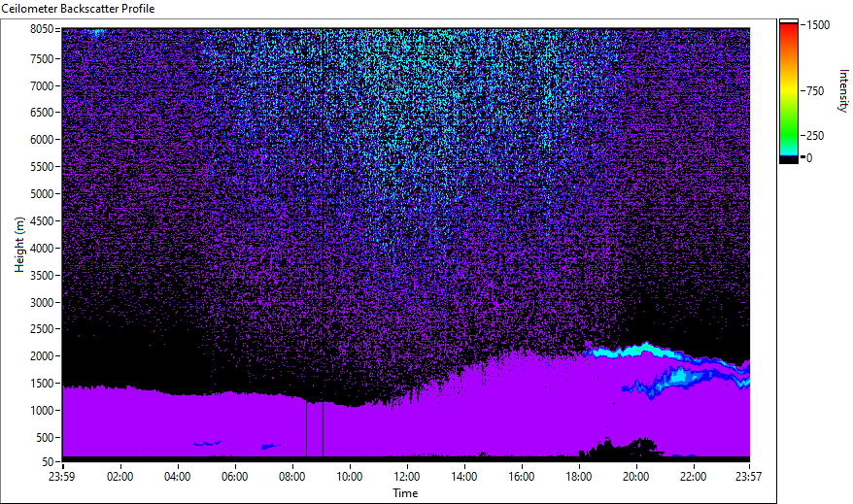This screenshot has height=504, width=853.
Task: Click the Intensity color ramp bar
Action: point(789,91)
